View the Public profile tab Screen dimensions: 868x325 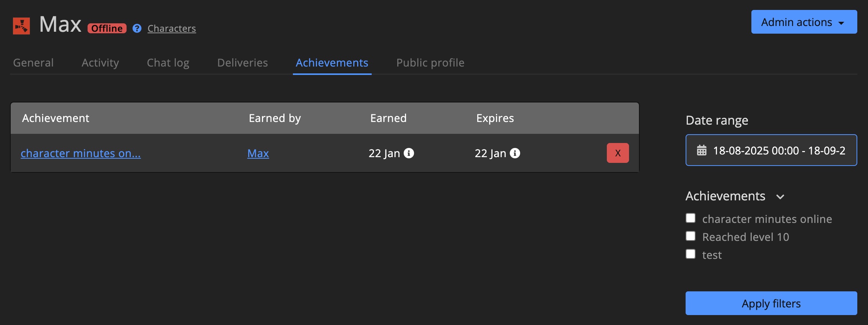[430, 63]
